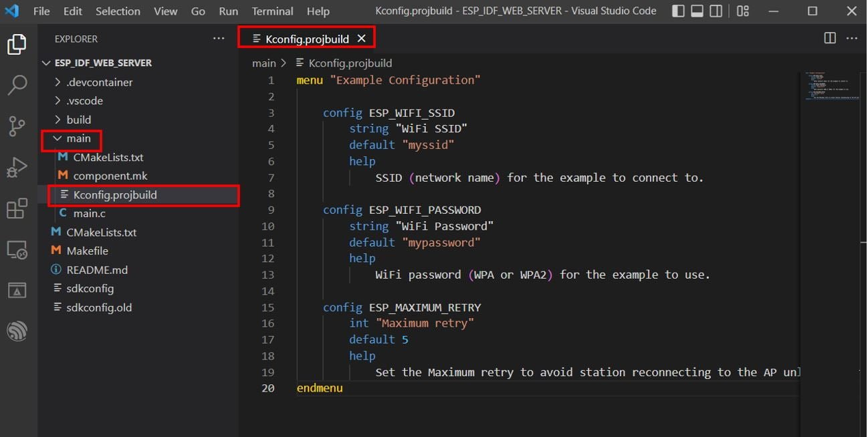Select the Source Control icon
This screenshot has height=437, width=868.
(17, 126)
